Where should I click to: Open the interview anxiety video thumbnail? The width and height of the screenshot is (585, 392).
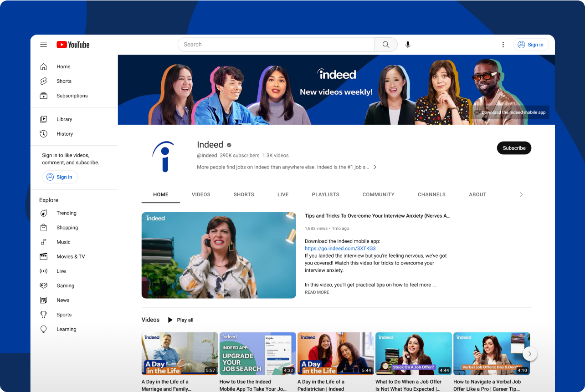218,255
